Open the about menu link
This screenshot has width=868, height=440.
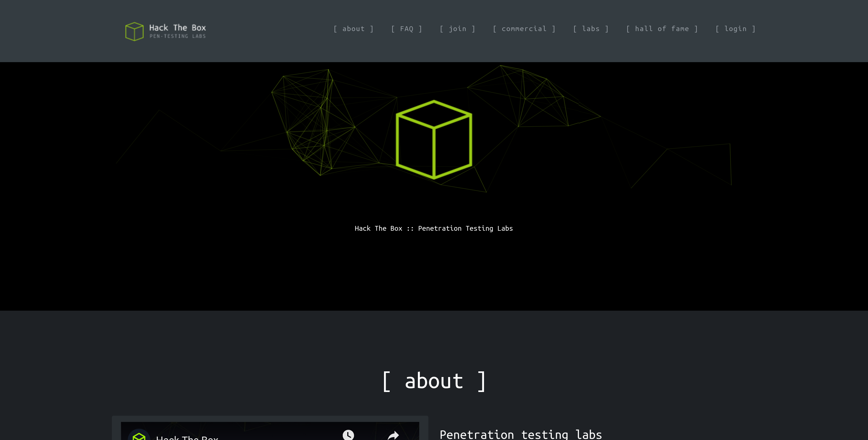pyautogui.click(x=353, y=29)
